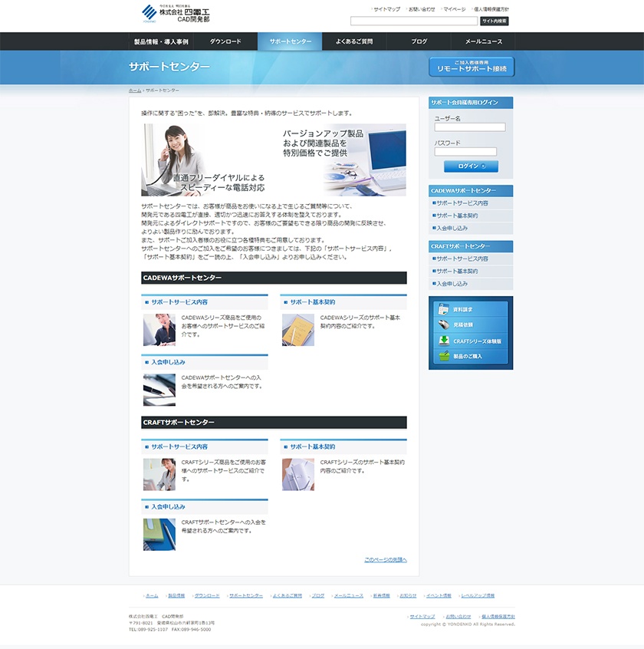This screenshot has height=649, width=644.
Task: Open CRAFT section サポート基本契約 heading link
Action: pyautogui.click(x=312, y=446)
